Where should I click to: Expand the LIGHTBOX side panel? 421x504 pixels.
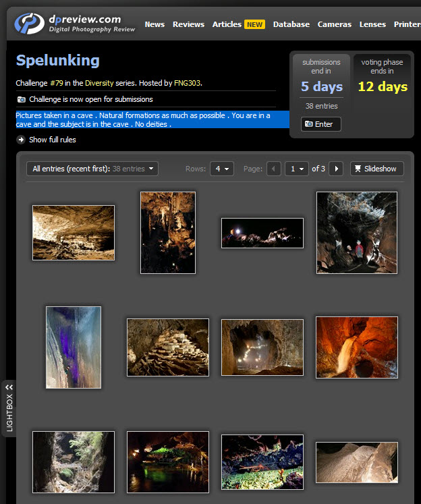(x=9, y=409)
